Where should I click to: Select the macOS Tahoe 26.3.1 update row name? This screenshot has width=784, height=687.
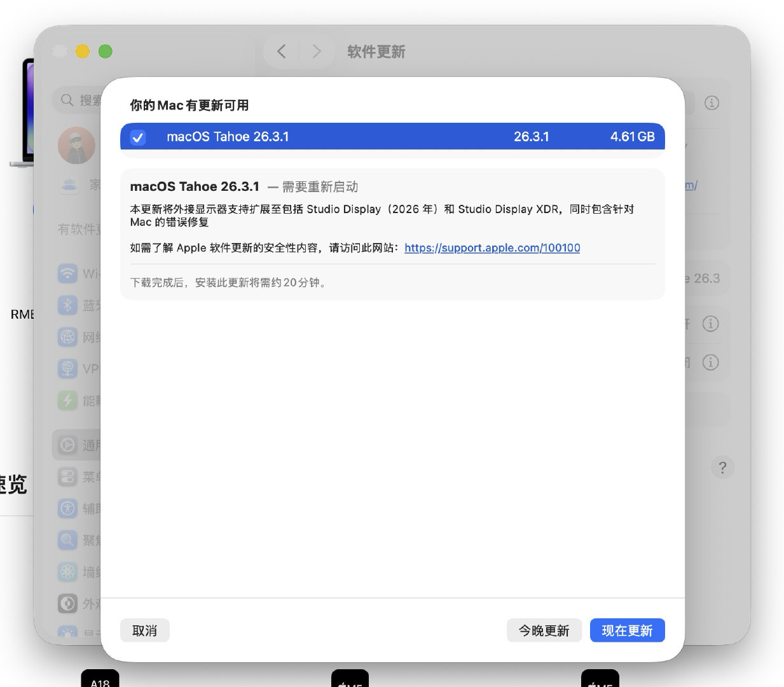228,137
